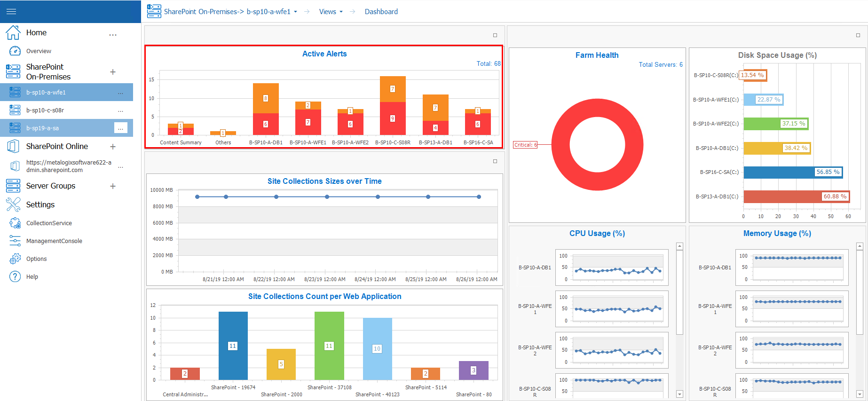Click the Overview gauge icon

15,51
